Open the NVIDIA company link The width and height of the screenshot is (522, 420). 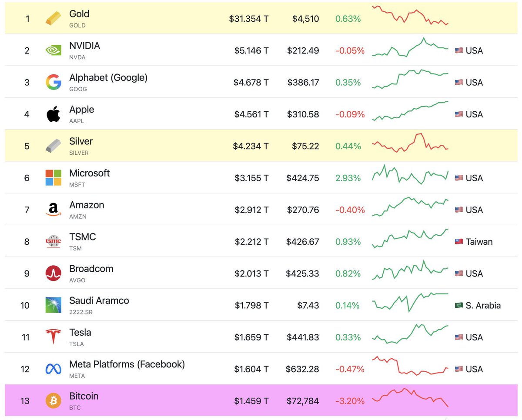[84, 46]
